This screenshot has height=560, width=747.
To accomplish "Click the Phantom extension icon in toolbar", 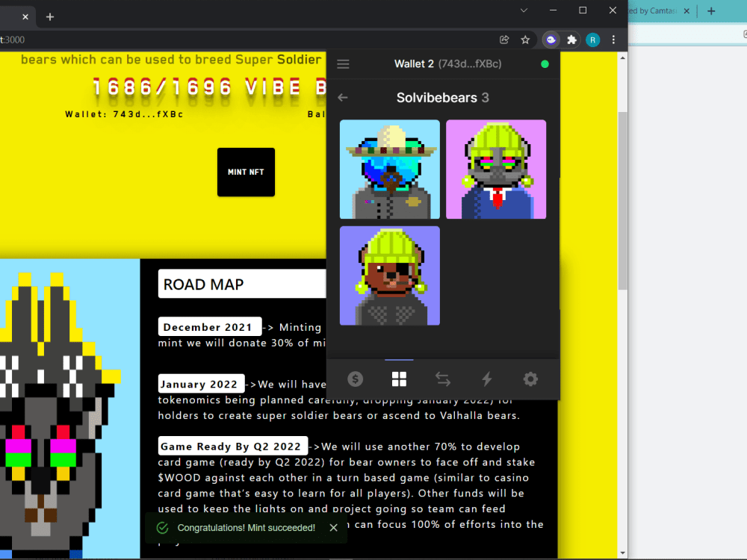I will [x=551, y=40].
